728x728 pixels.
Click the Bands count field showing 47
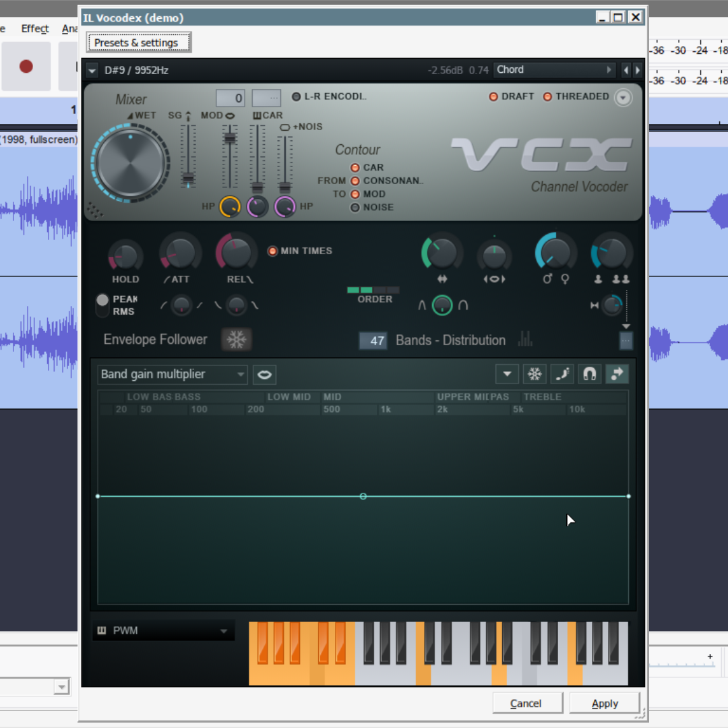point(373,341)
